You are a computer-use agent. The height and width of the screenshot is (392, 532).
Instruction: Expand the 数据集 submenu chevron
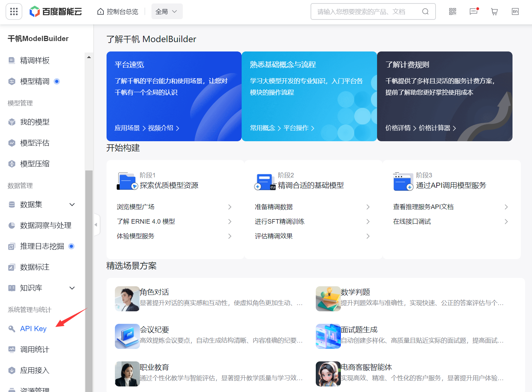(72, 205)
